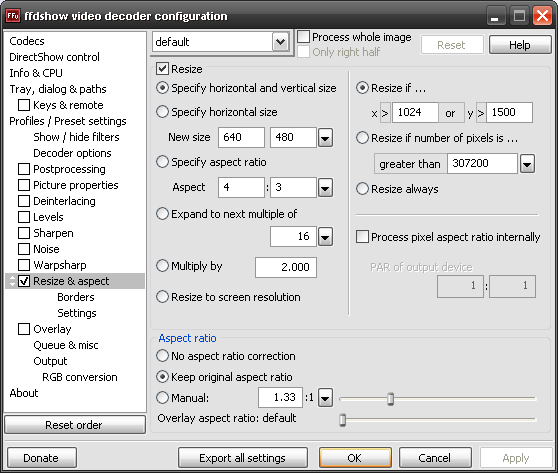Click the Overlay aspect ratio slider handle
Image resolution: width=558 pixels, height=473 pixels.
[x=342, y=420]
